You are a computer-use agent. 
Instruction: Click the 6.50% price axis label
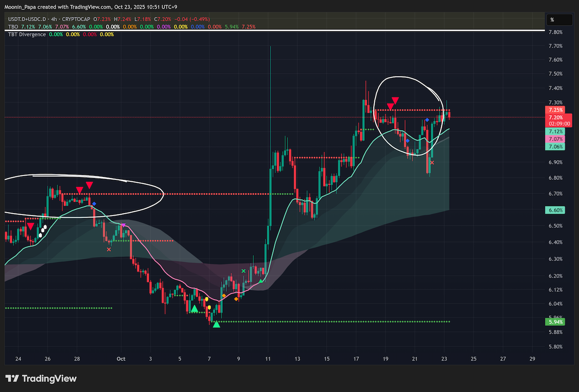555,226
